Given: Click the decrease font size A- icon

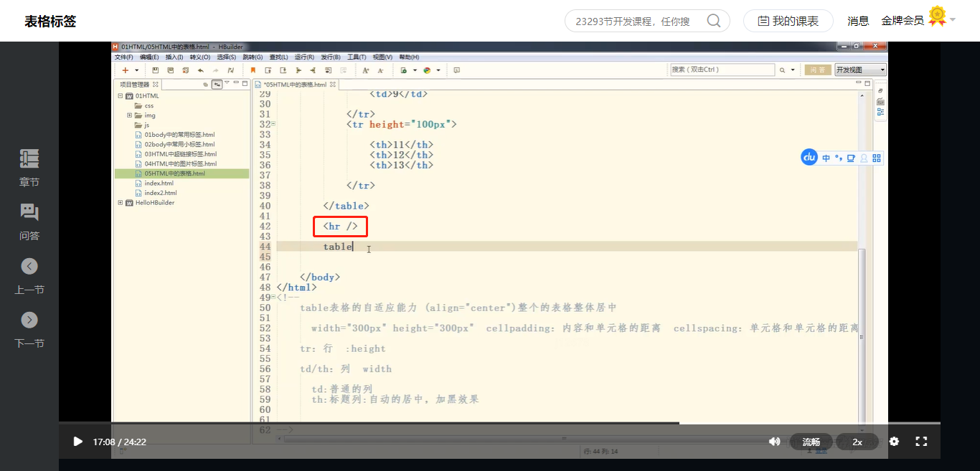Looking at the screenshot, I should 380,70.
